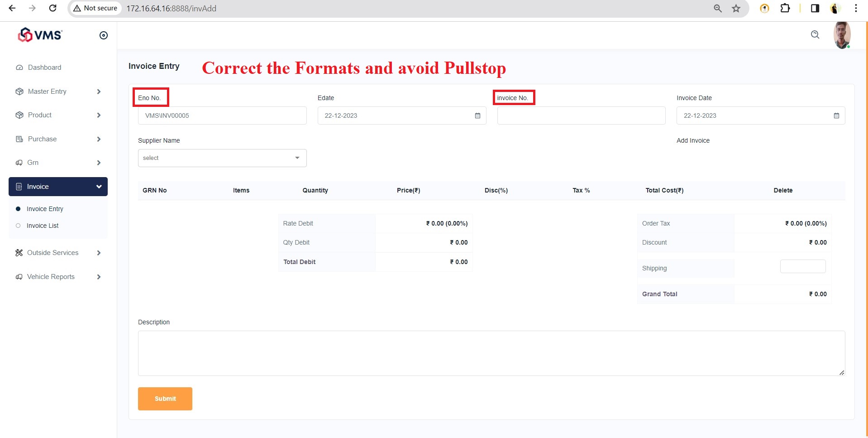This screenshot has width=868, height=438.
Task: Click the Purchase sidebar icon
Action: click(19, 139)
